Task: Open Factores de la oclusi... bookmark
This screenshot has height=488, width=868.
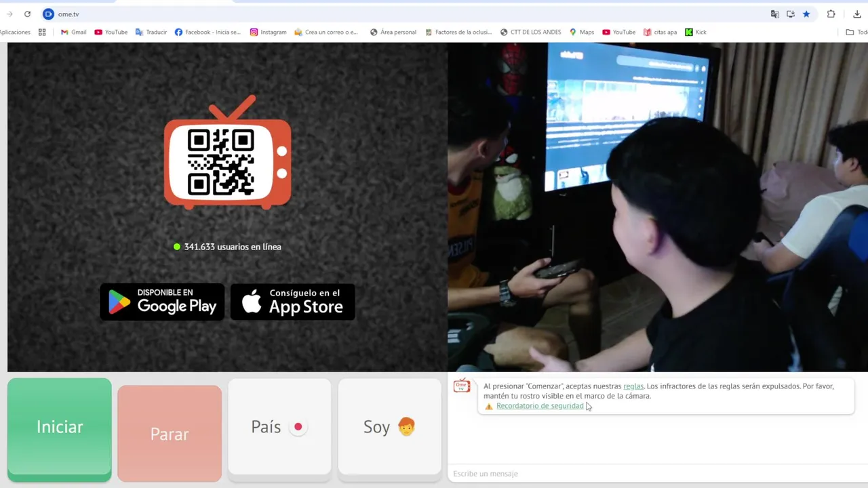Action: 458,32
